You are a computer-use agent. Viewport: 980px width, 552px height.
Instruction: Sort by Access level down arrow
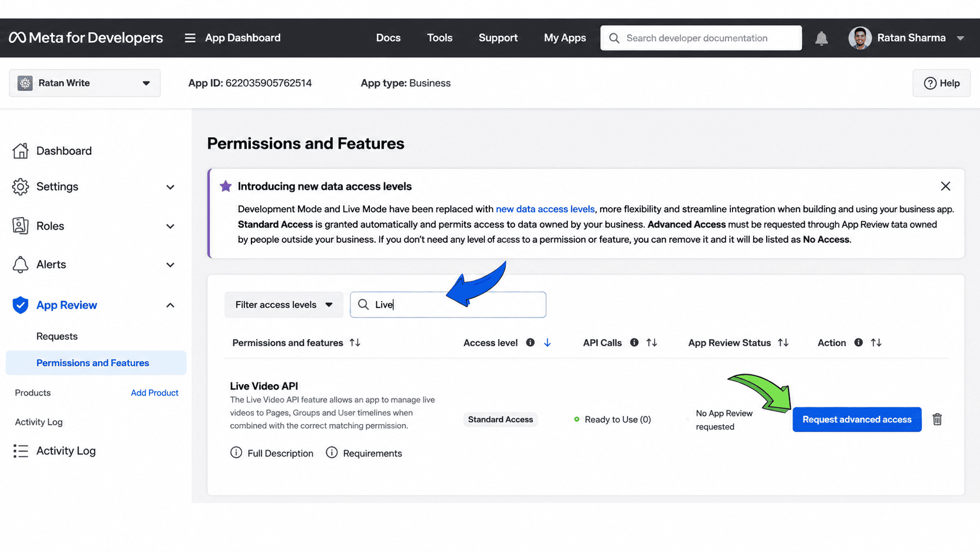[x=547, y=343]
